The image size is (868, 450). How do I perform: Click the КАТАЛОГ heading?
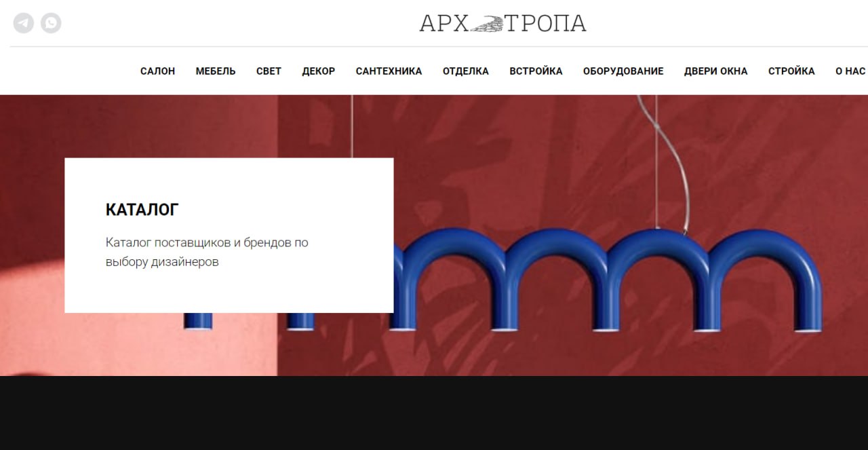pyautogui.click(x=142, y=210)
